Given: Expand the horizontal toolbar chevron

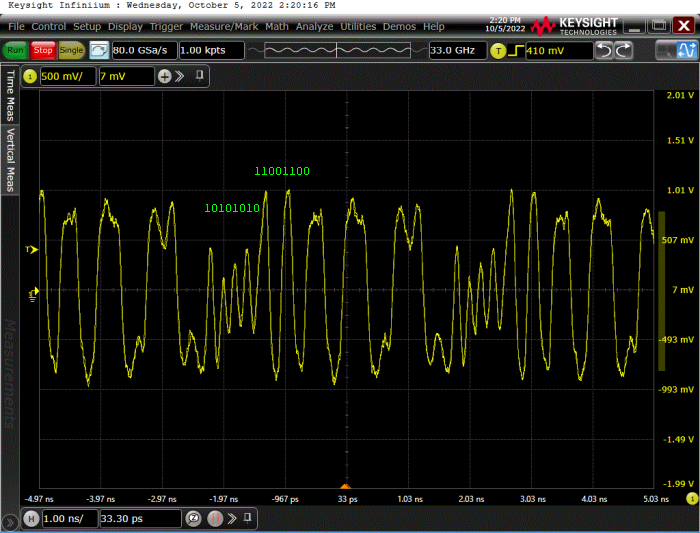Looking at the screenshot, I should 230,518.
